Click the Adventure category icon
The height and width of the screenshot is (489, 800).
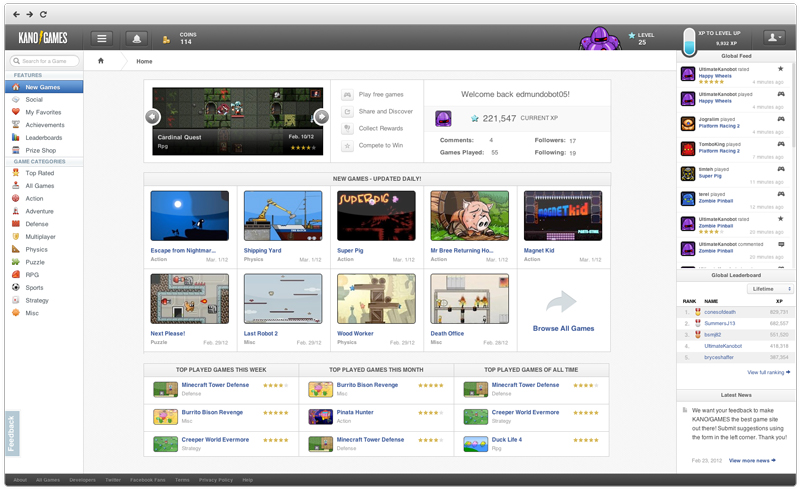coord(16,211)
